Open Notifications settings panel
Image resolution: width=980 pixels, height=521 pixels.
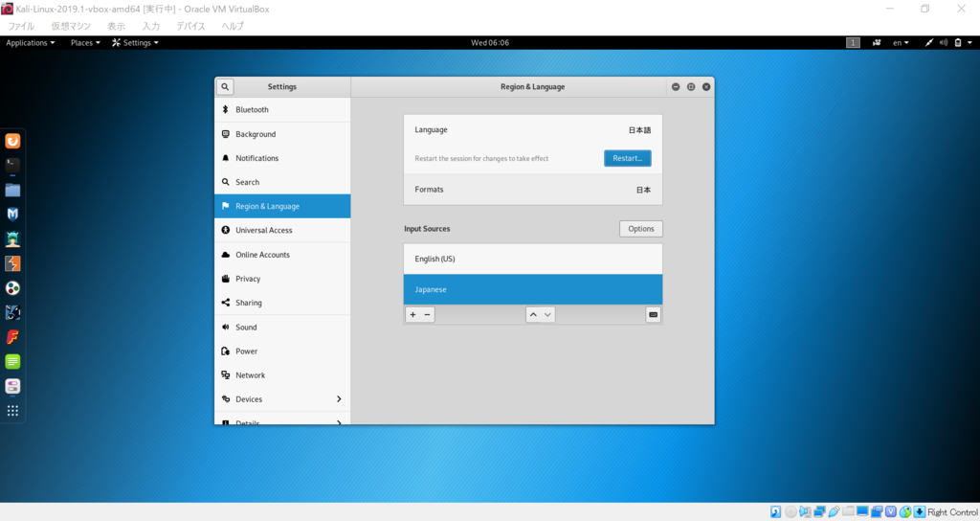click(x=282, y=158)
